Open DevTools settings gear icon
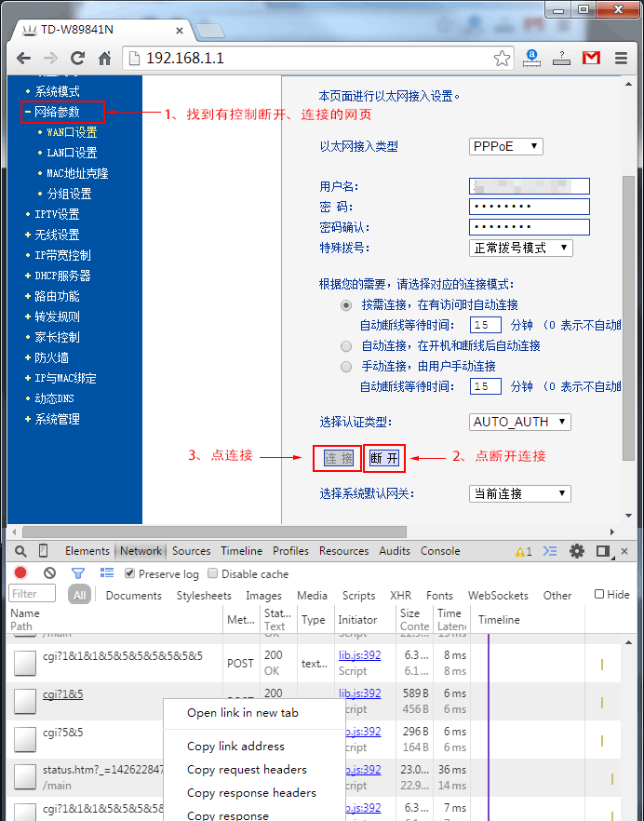Screen dimensions: 644x821 click(577, 551)
